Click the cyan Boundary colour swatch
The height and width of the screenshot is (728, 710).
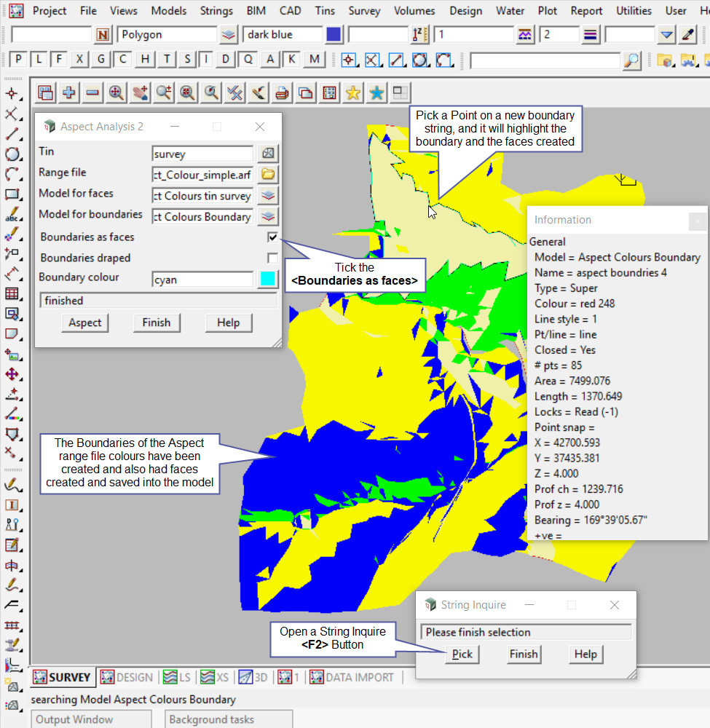(x=267, y=279)
